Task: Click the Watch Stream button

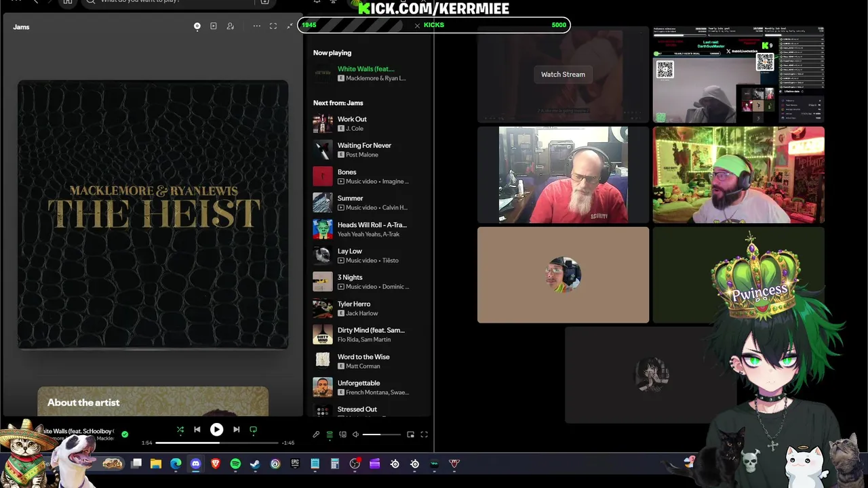Action: 563,75
